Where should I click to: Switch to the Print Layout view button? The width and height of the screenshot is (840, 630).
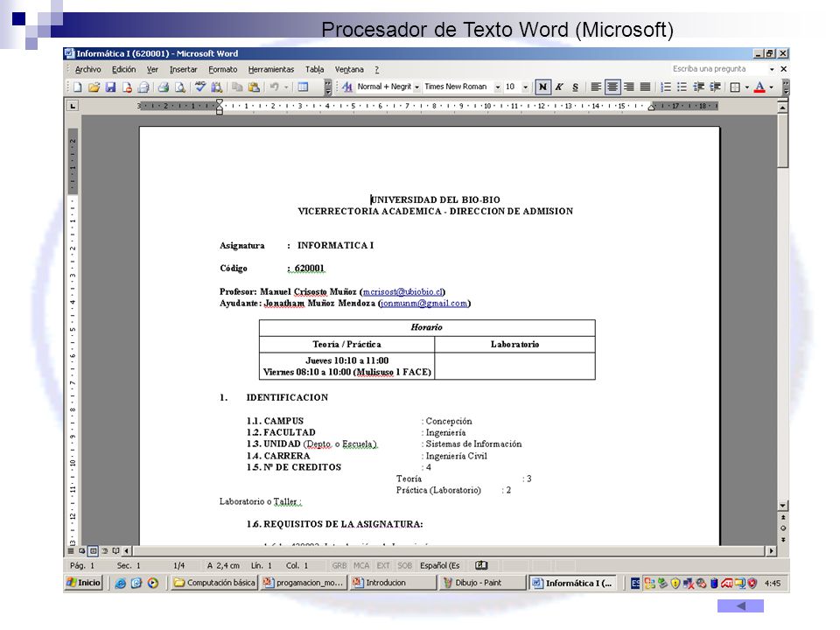(x=94, y=550)
